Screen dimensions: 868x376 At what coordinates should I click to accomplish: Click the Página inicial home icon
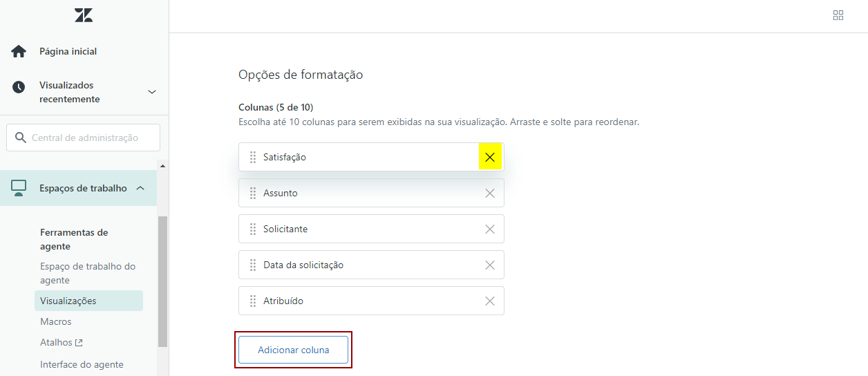(x=19, y=51)
